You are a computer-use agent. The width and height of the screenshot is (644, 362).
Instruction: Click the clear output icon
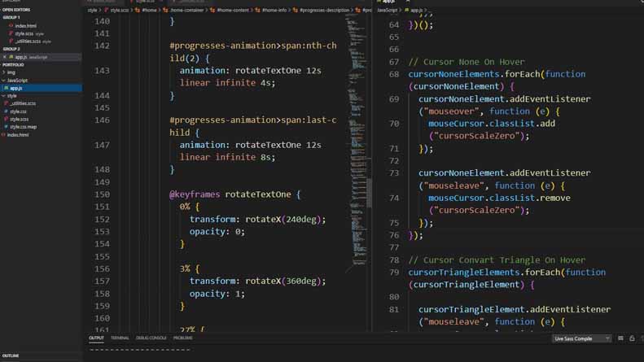[620, 338]
